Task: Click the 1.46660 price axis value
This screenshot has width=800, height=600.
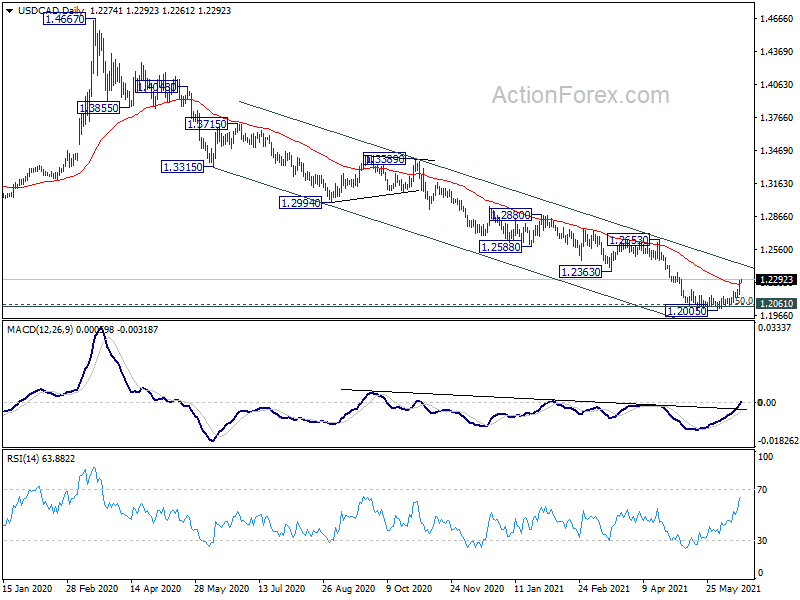Action: click(x=777, y=19)
